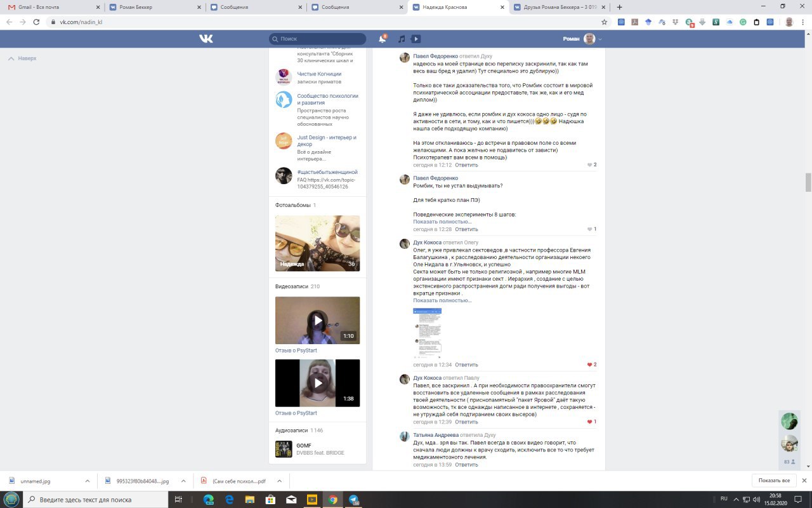The width and height of the screenshot is (812, 508).
Task: Open the screenshot attachment in Дух Кокоса's comment
Action: coord(427,333)
